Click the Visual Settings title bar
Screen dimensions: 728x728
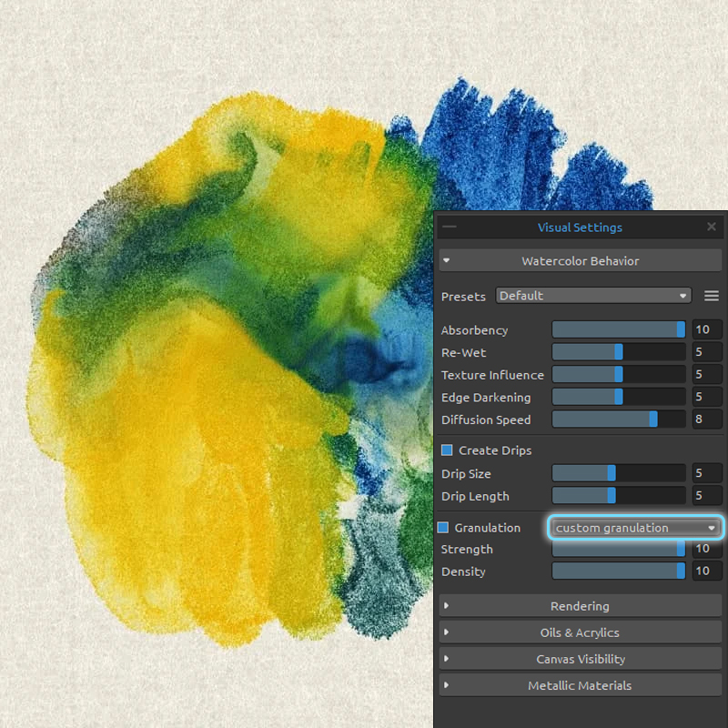580,227
